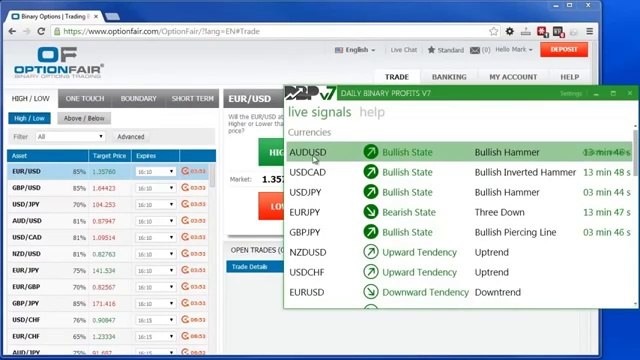Click the GBP/USD row timer clock icon

[185, 188]
